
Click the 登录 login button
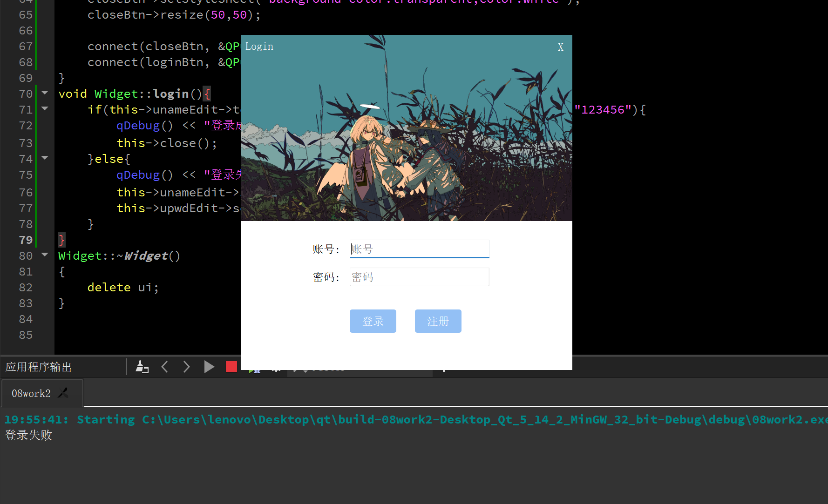(373, 321)
